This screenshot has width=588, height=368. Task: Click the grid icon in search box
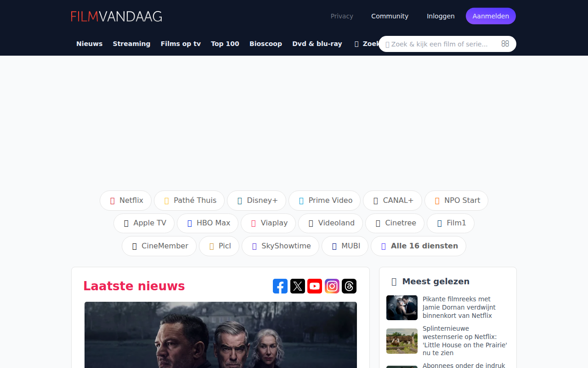tap(505, 44)
